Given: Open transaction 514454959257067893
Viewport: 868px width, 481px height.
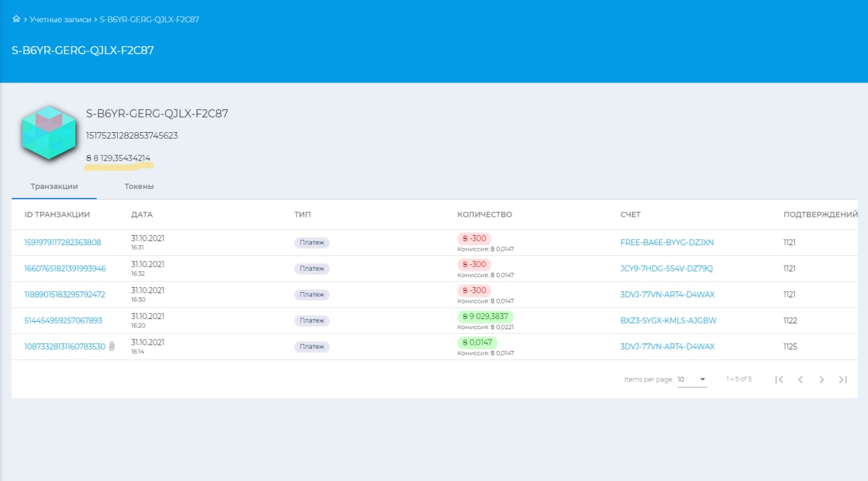Looking at the screenshot, I should [x=63, y=320].
